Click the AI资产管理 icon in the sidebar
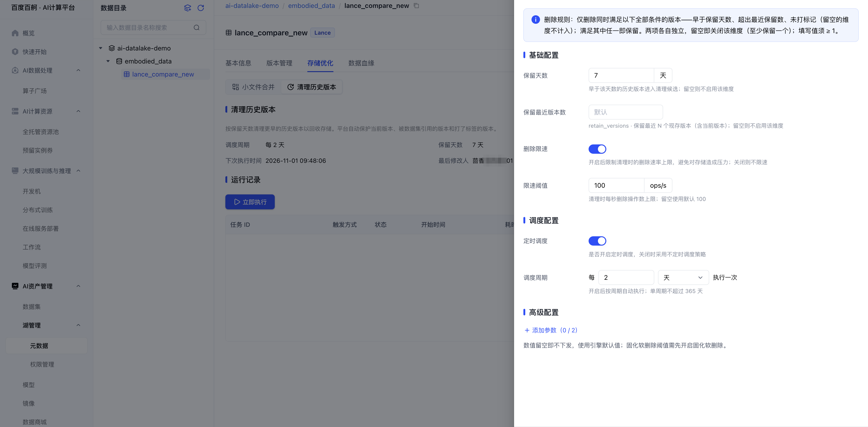 point(15,286)
